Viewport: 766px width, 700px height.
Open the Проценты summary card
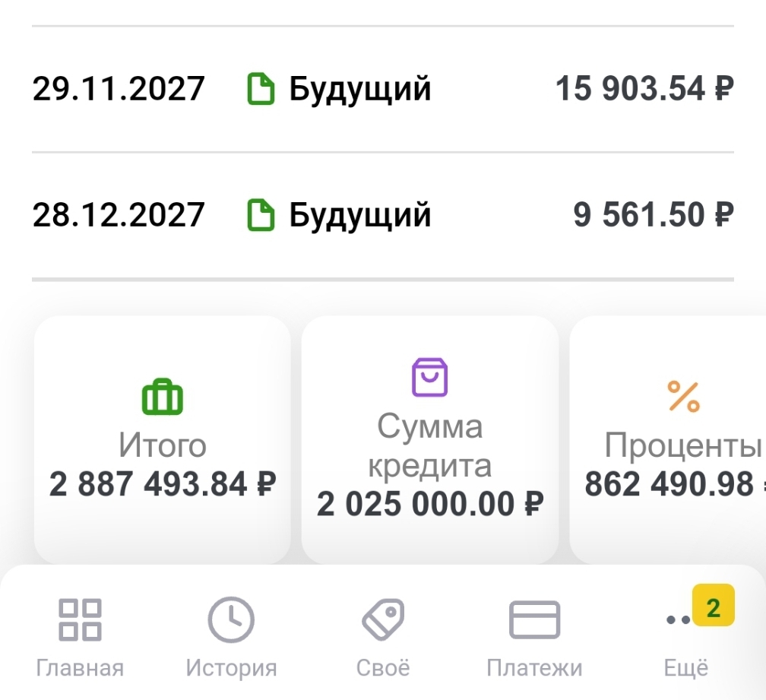tap(669, 439)
